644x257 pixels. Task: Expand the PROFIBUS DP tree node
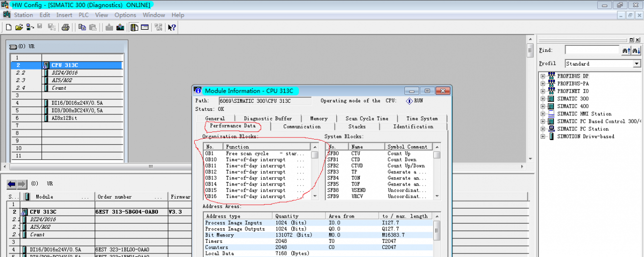pyautogui.click(x=543, y=76)
